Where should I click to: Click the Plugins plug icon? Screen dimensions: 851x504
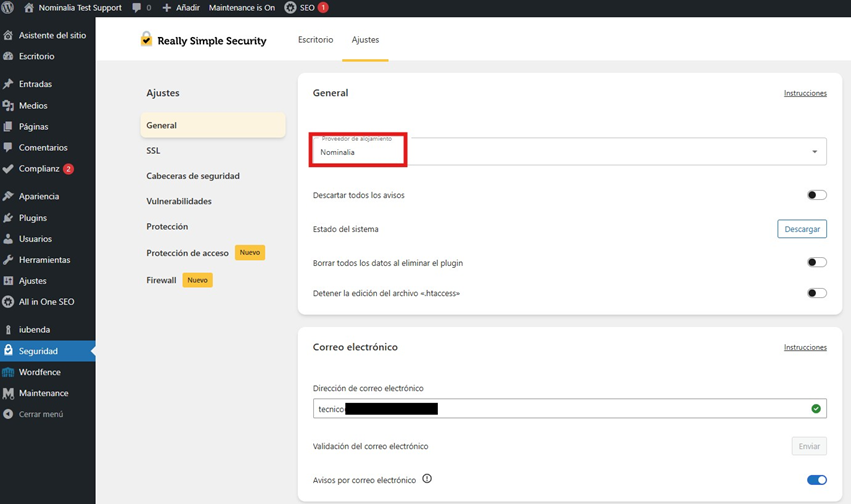8,218
